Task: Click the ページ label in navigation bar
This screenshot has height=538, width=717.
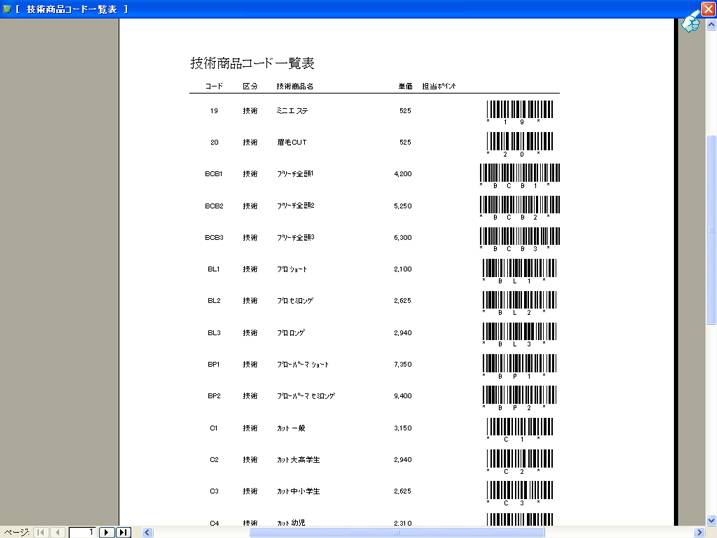Action: (x=16, y=532)
